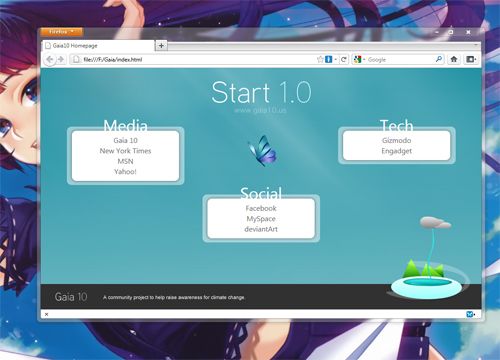Screen dimensions: 500x360
Task: Go back with the back arrow
Action: tap(50, 59)
